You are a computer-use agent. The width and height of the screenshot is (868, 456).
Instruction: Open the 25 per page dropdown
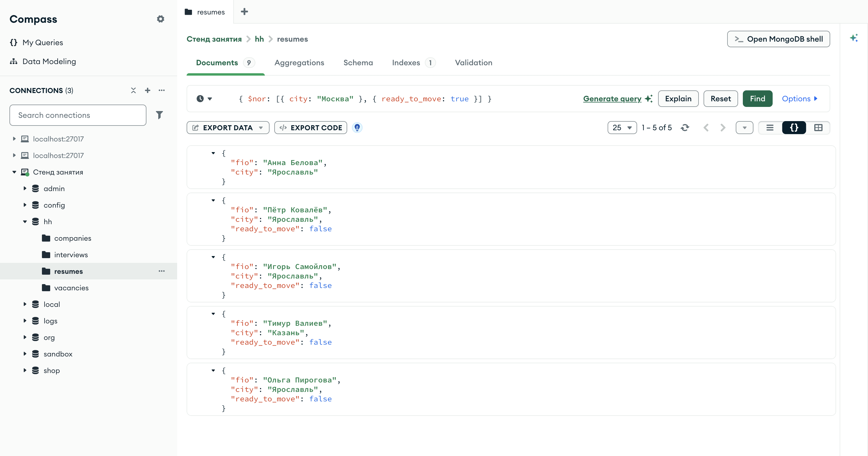pyautogui.click(x=622, y=128)
